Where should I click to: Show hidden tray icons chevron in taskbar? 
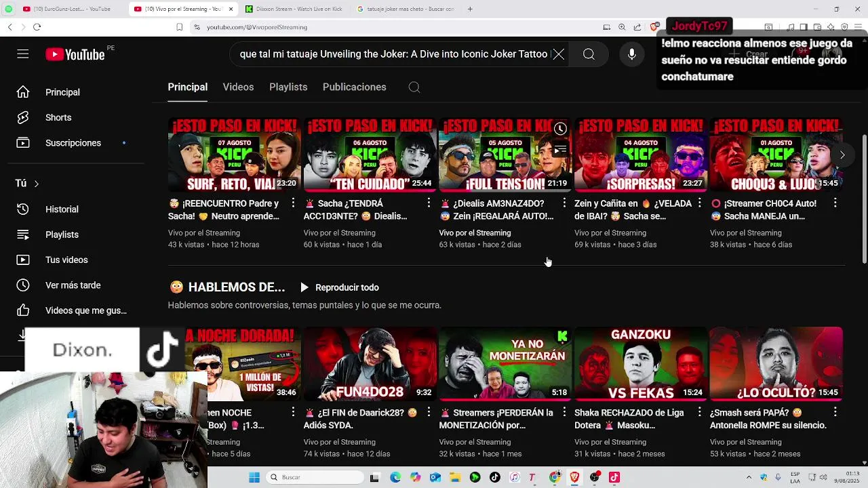pyautogui.click(x=749, y=477)
